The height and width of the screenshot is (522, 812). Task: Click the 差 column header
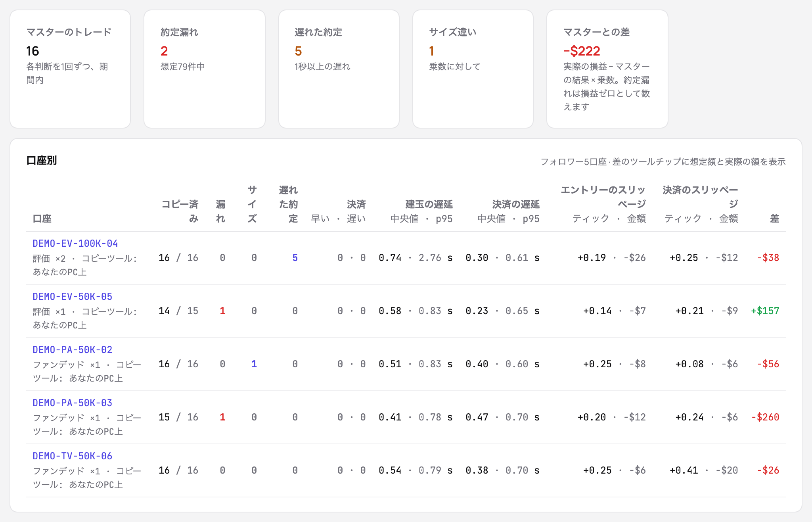pos(775,219)
